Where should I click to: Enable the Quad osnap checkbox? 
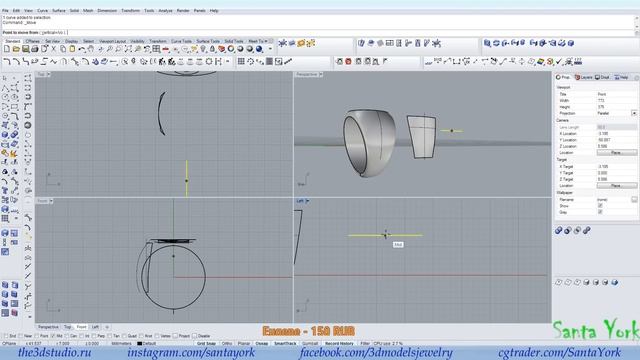click(125, 336)
